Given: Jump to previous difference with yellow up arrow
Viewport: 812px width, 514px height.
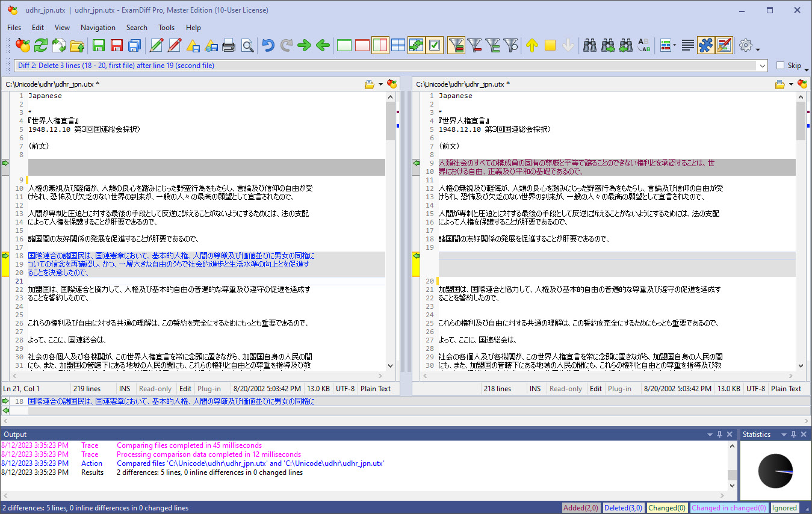Looking at the screenshot, I should pos(532,45).
